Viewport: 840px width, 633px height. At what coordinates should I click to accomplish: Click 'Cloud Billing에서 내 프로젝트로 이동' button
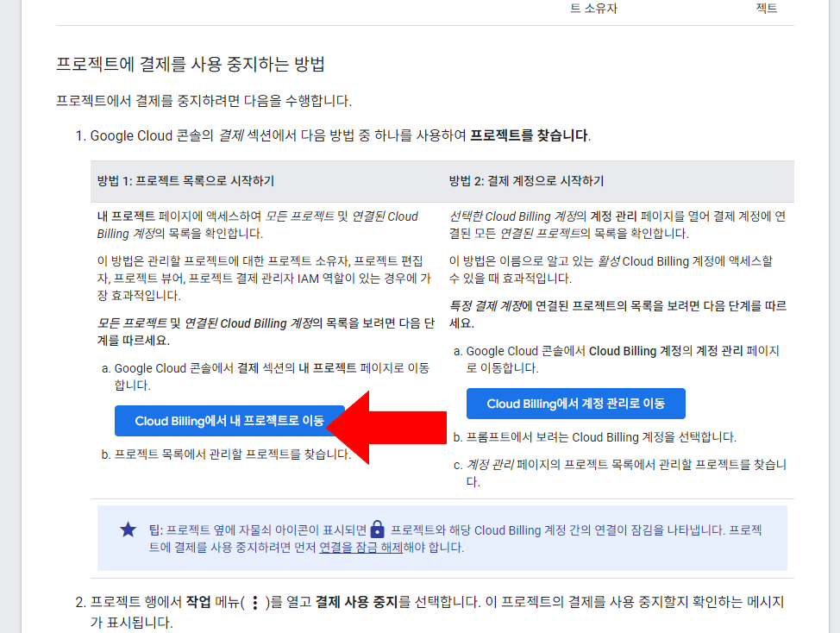[x=229, y=421]
